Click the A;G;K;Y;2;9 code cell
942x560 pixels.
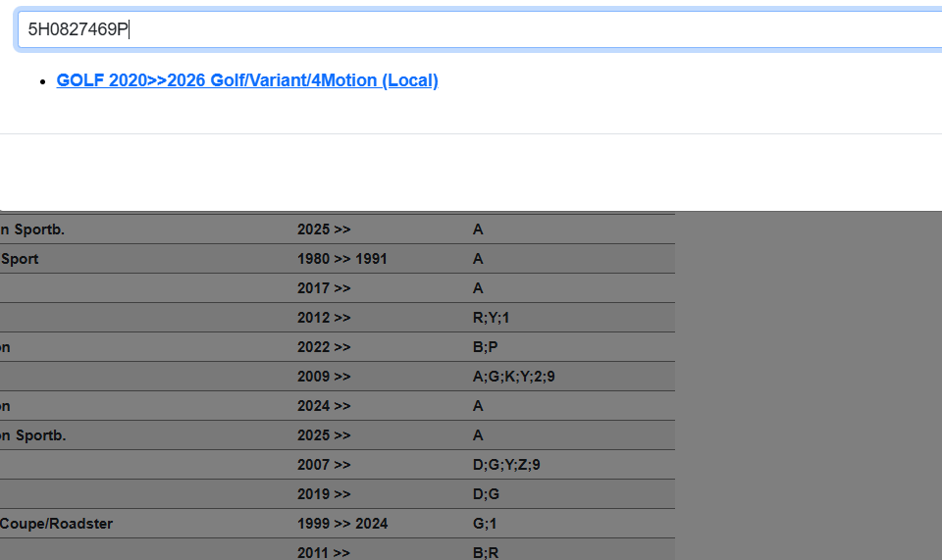point(513,377)
